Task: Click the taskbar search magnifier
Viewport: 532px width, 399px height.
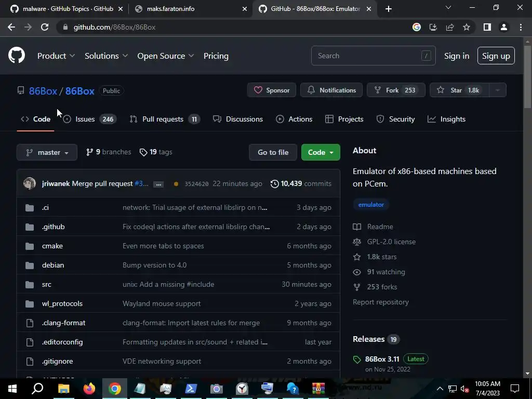Action: (x=37, y=389)
